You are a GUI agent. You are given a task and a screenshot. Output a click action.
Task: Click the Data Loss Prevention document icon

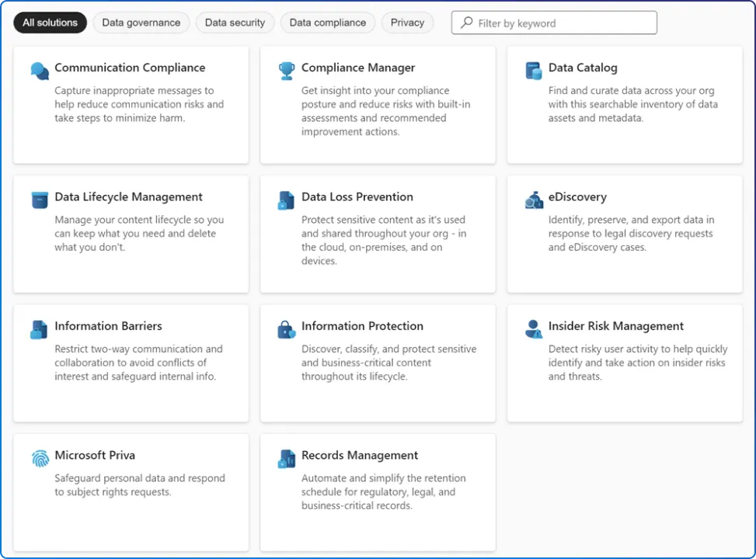286,200
